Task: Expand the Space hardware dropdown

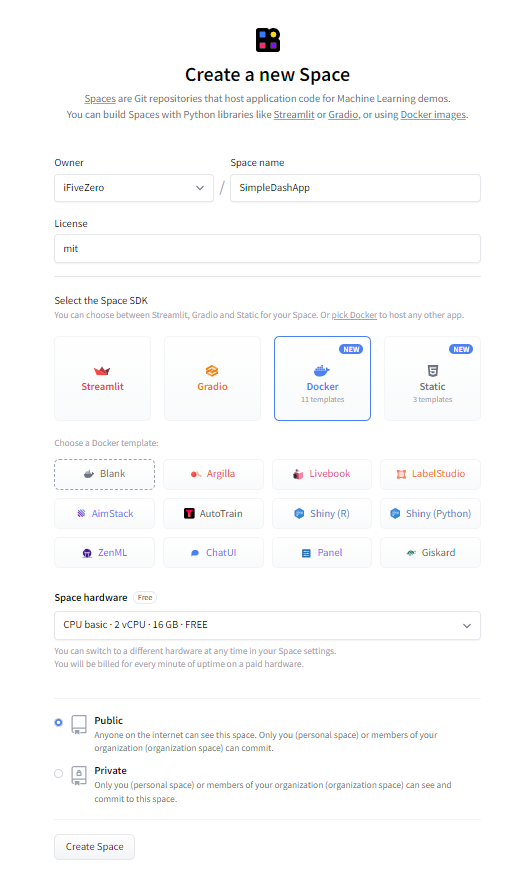Action: tap(267, 626)
